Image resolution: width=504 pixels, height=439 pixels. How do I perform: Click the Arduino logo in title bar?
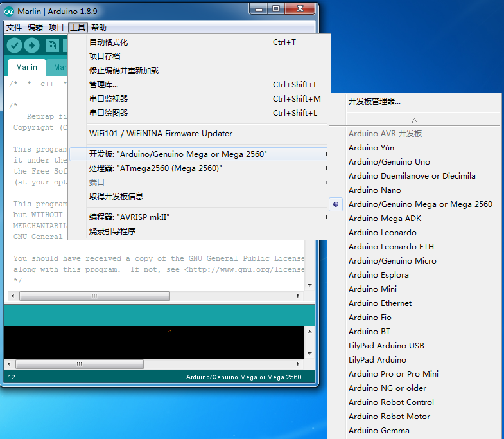click(9, 12)
